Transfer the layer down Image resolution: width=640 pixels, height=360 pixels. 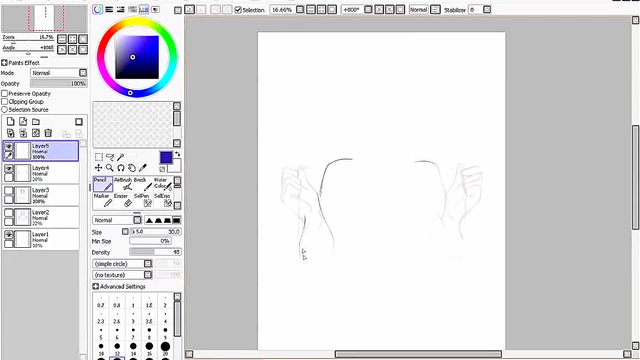[x=11, y=133]
